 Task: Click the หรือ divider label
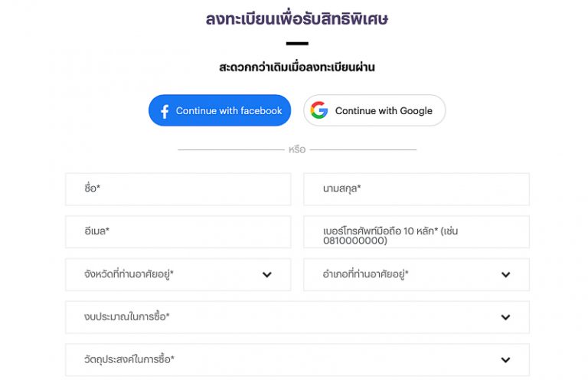(x=297, y=149)
